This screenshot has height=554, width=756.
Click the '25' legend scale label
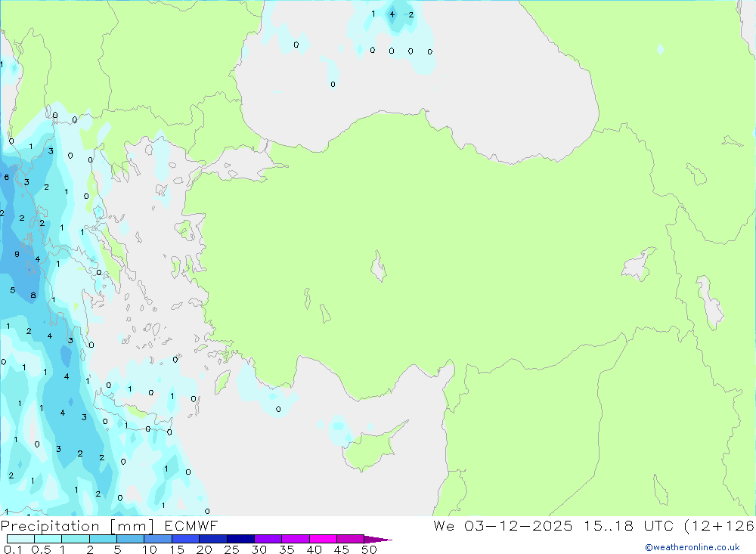click(231, 549)
